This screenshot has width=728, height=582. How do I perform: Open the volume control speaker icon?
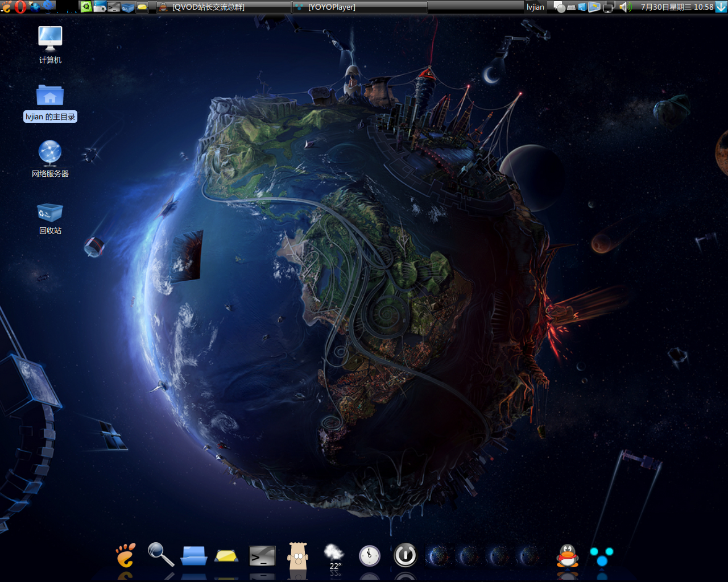point(626,7)
